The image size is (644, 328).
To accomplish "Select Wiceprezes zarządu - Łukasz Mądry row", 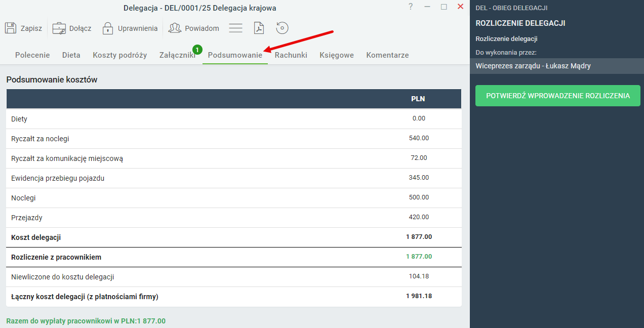I will (x=557, y=66).
